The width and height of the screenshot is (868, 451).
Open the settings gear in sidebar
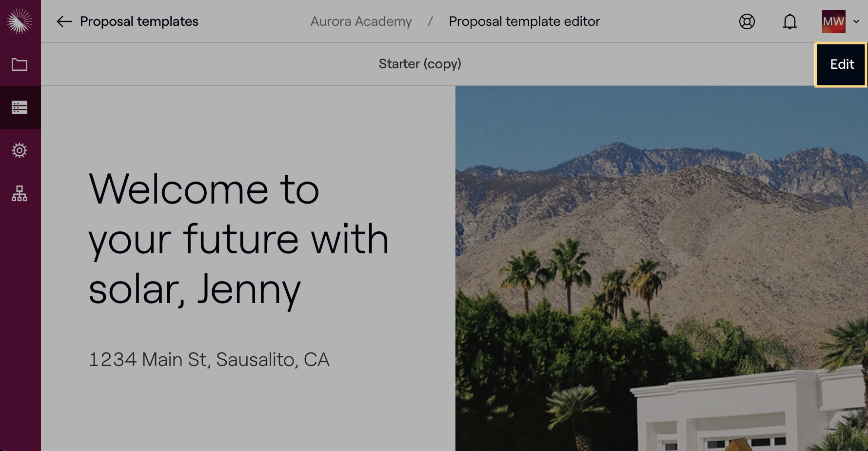20,150
